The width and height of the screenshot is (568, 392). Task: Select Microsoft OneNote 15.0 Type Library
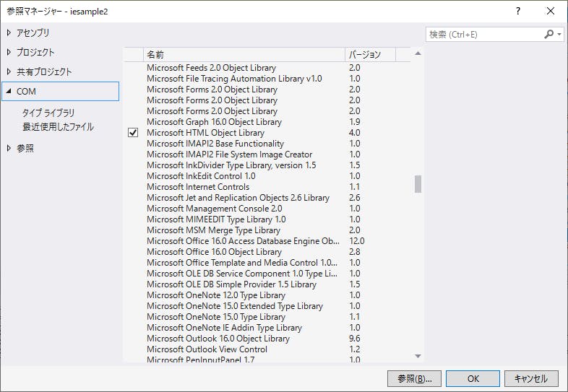267,317
